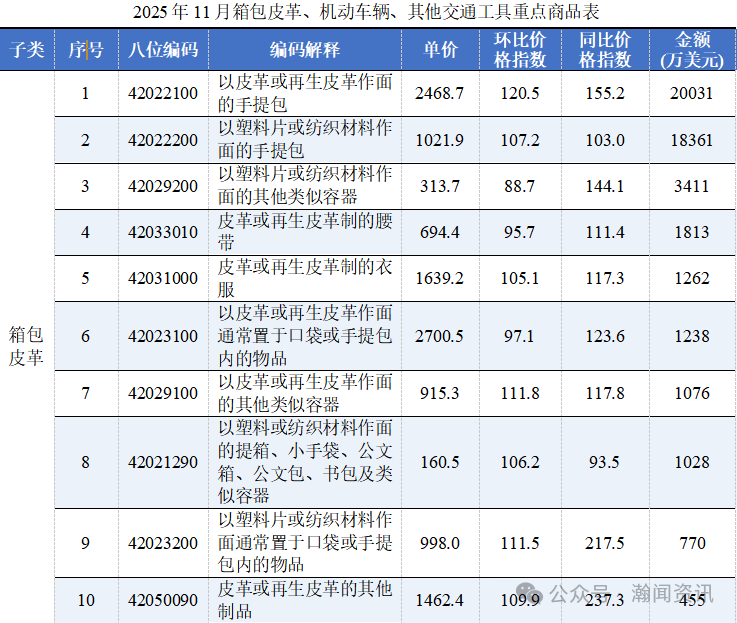The height and width of the screenshot is (623, 737).
Task: Click month-on-month index 120.5
Action: coord(520,93)
